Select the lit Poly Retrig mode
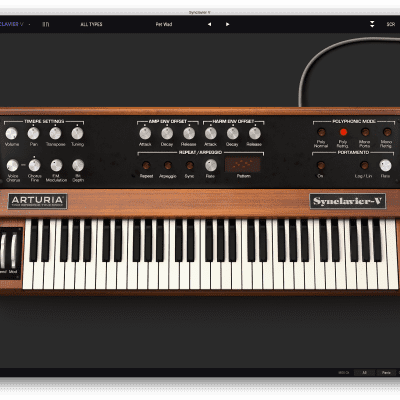 tap(343, 132)
